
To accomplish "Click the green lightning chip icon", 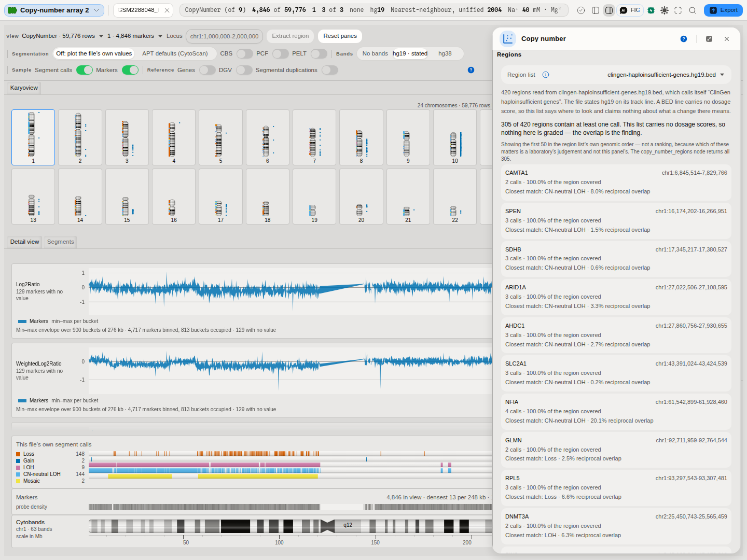I will point(651,10).
